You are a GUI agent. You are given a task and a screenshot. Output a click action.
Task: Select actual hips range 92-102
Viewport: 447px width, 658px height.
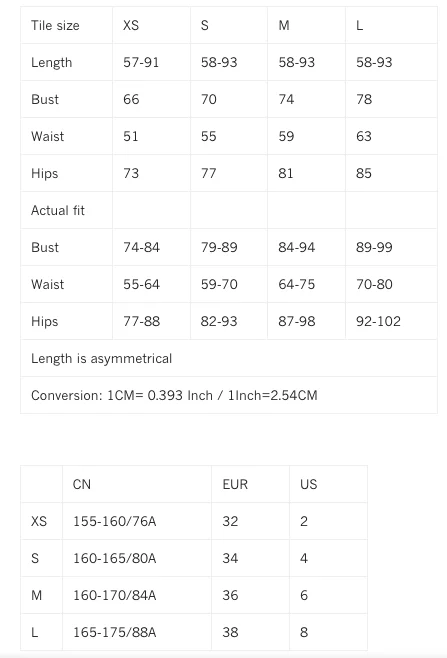pos(378,321)
